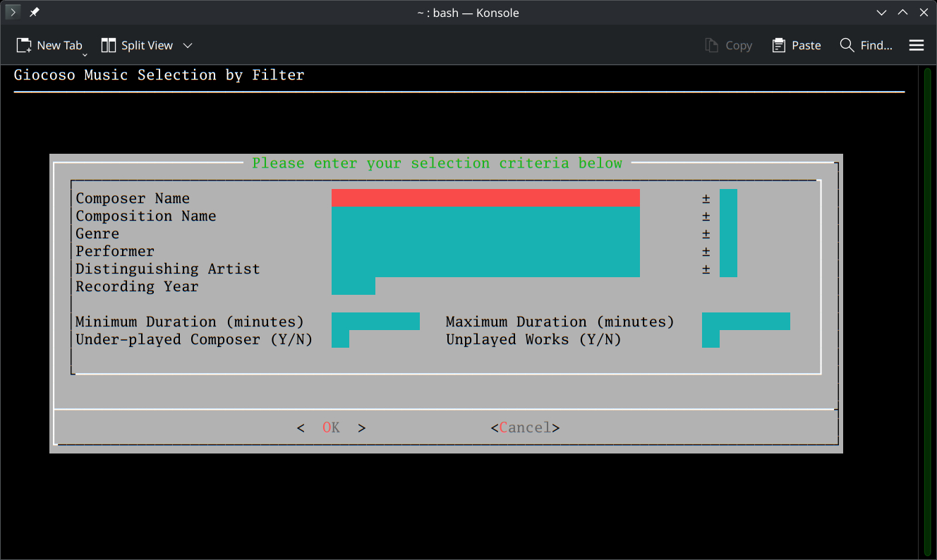Screen dimensions: 937x560
Task: Click the terminal prompt icon in title bar
Action: pyautogui.click(x=13, y=13)
